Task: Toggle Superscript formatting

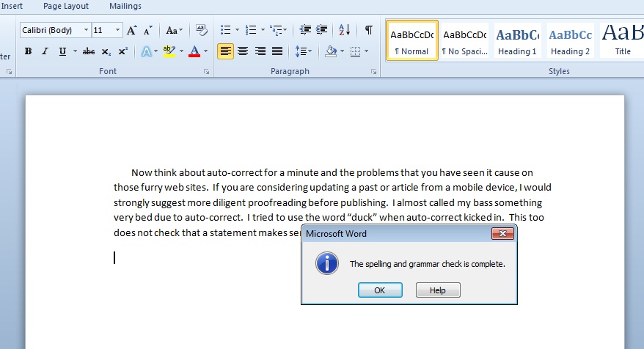Action: (x=122, y=51)
